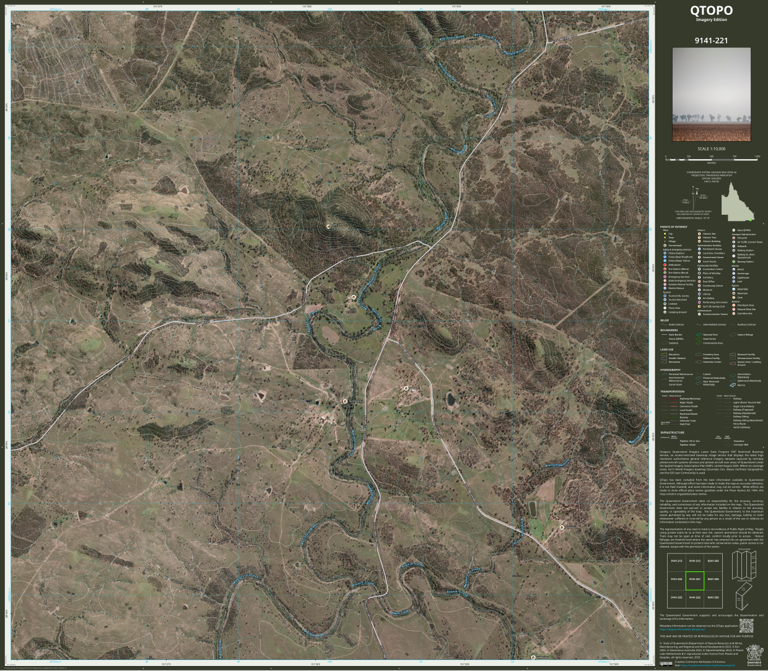The height and width of the screenshot is (671, 768).
Task: Select the green highlighted adjoining-sheet index cell
Action: coord(695,581)
